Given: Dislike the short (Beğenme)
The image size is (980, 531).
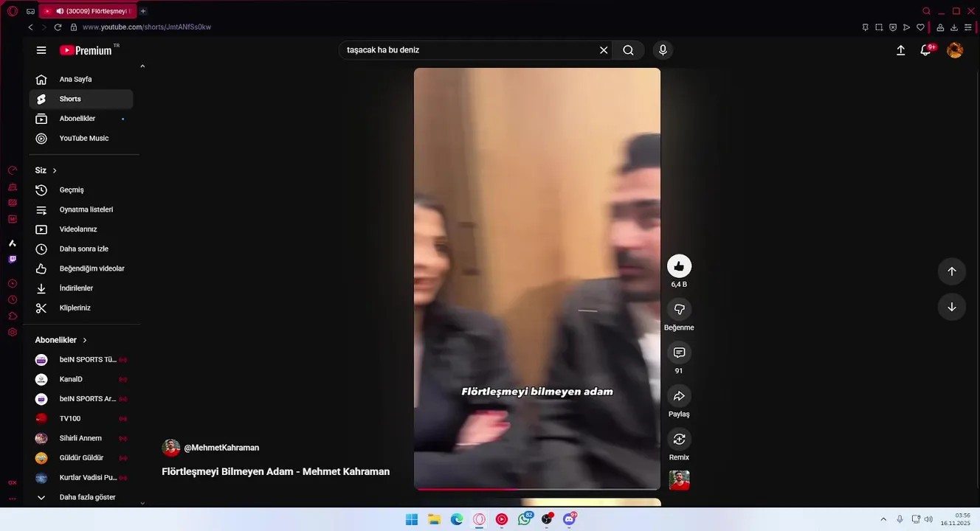Looking at the screenshot, I should [679, 310].
